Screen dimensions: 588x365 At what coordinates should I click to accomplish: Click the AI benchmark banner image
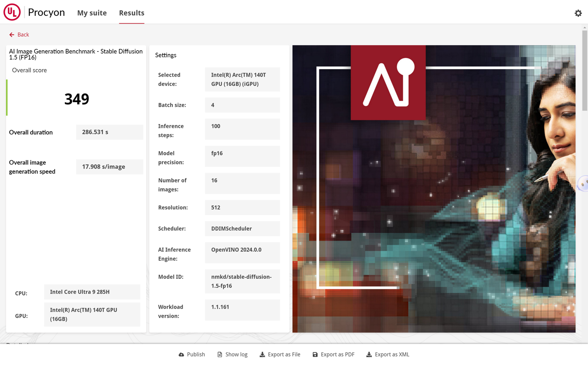coord(434,189)
